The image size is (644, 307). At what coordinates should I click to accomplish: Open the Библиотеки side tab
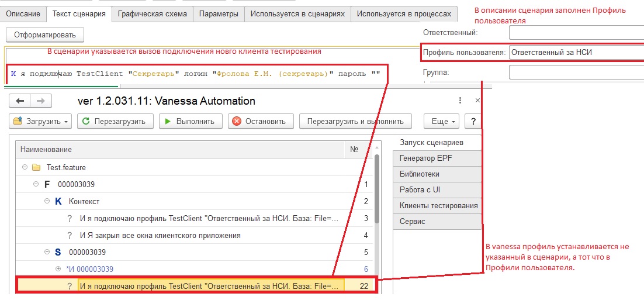coord(437,174)
